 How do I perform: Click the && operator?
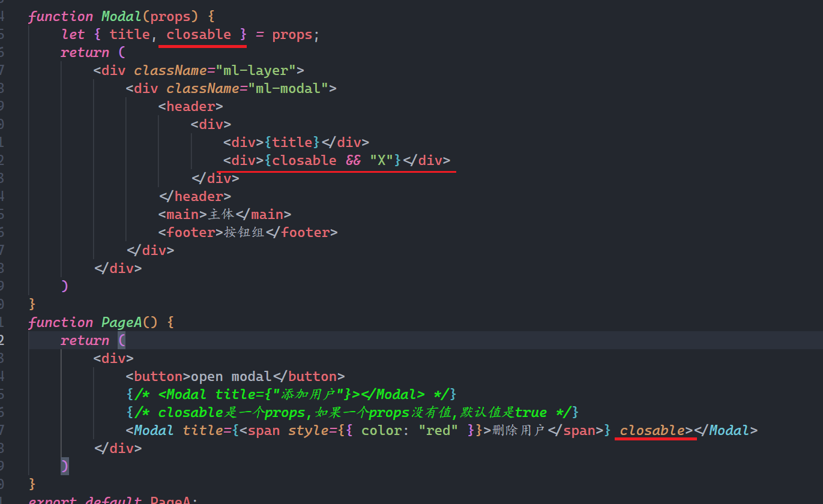(x=354, y=160)
